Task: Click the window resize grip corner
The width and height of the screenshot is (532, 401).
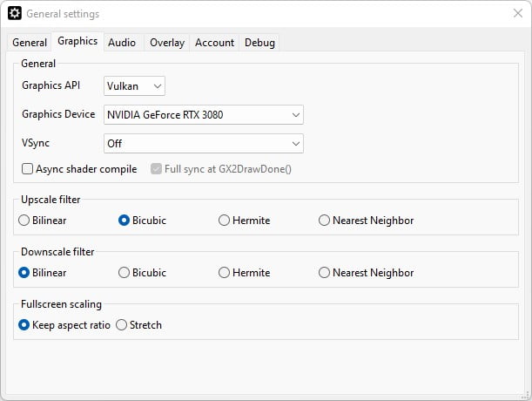Action: coord(525,395)
